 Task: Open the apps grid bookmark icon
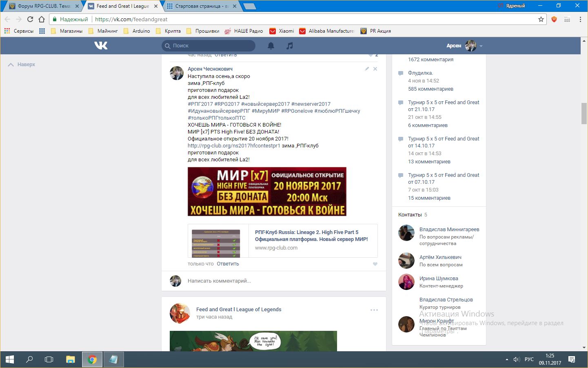(x=42, y=31)
